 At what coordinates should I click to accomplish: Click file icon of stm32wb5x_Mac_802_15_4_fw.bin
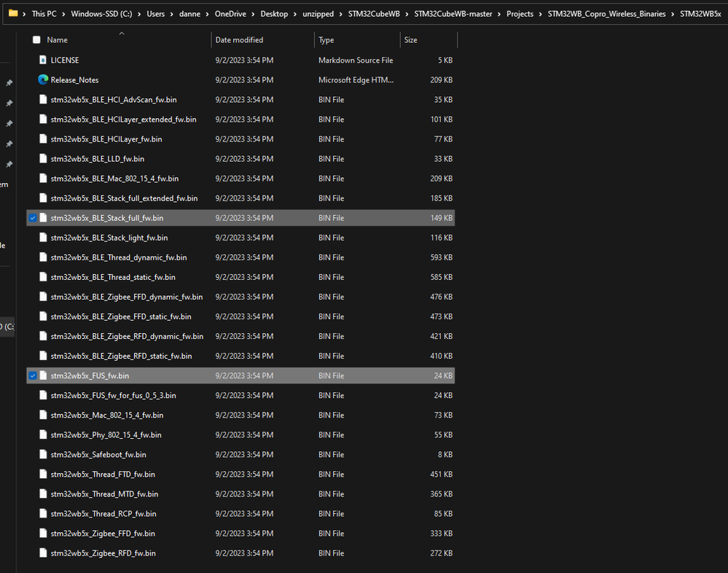[x=43, y=415]
